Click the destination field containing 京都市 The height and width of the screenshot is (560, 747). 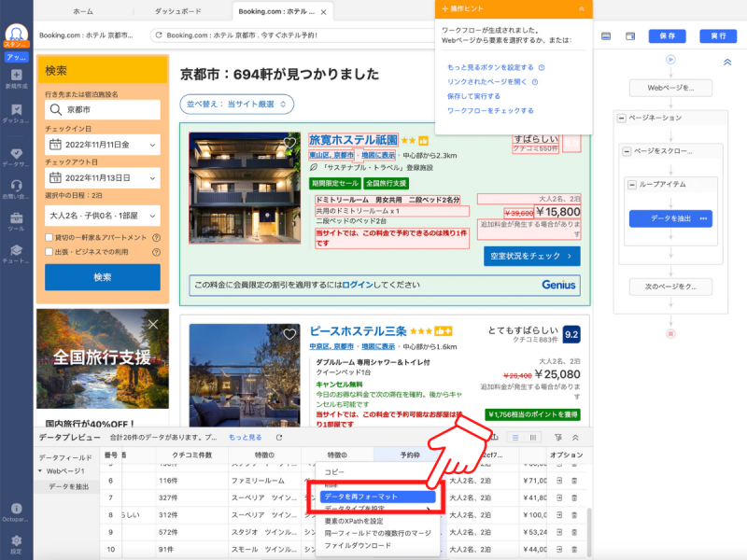103,109
